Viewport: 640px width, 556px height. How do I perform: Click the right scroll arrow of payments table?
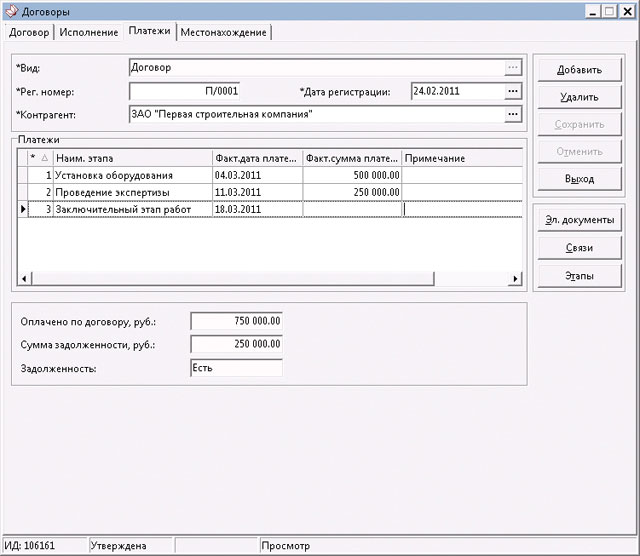[x=515, y=278]
